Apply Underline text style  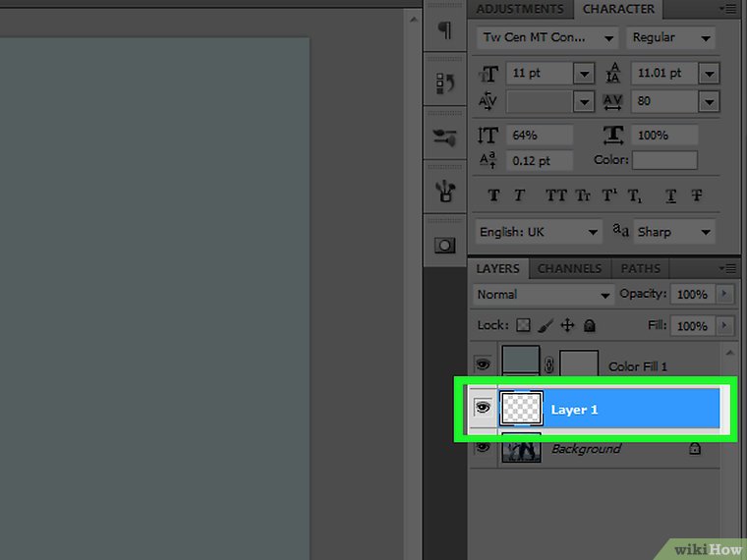pos(671,196)
